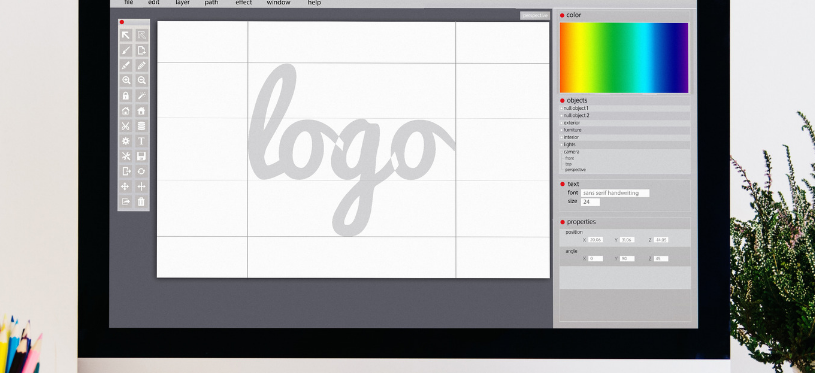815x373 pixels.
Task: Click the trash can delete icon
Action: pyautogui.click(x=141, y=202)
